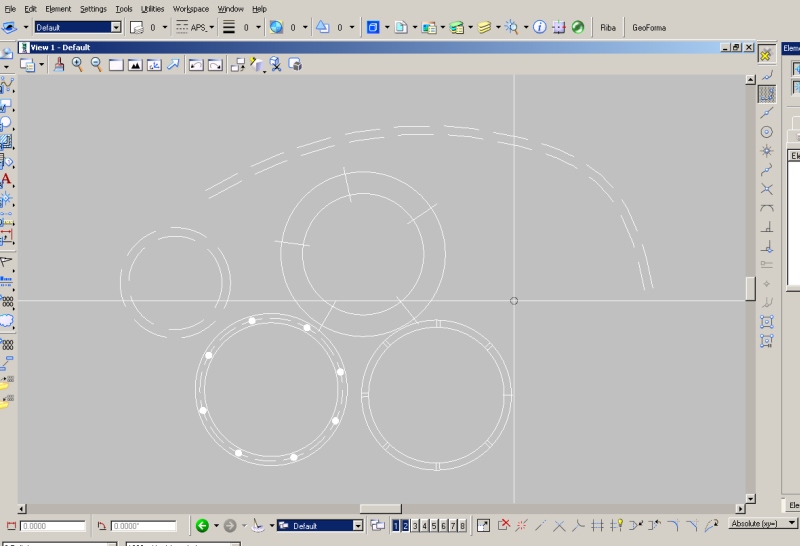Click the vertical scrollbar up arrow
The image size is (800, 546).
(750, 80)
